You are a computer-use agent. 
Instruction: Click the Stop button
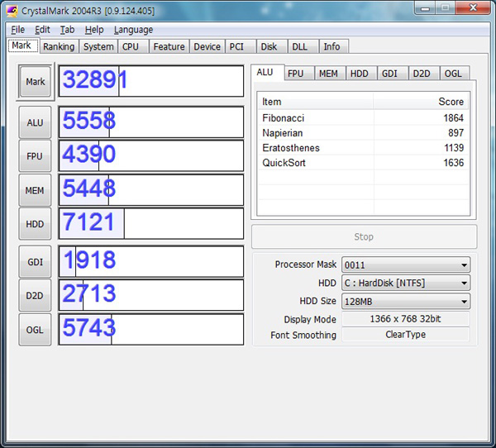tap(364, 236)
